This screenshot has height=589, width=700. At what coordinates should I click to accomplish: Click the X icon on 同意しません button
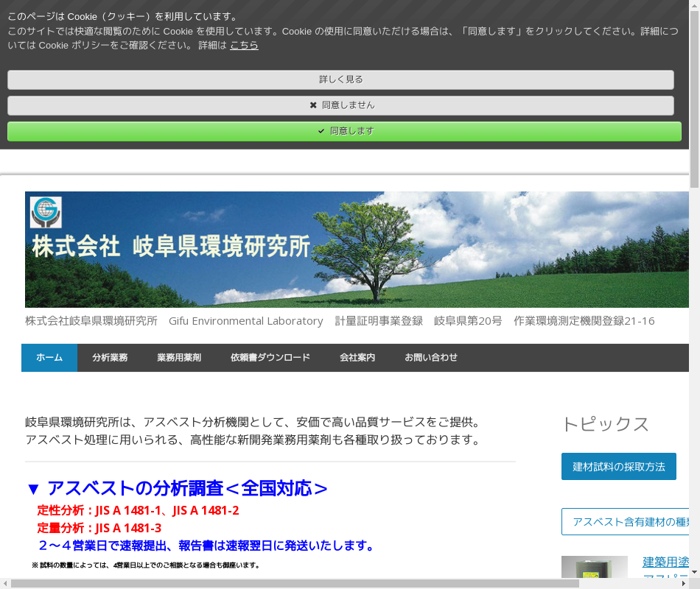[x=313, y=105]
